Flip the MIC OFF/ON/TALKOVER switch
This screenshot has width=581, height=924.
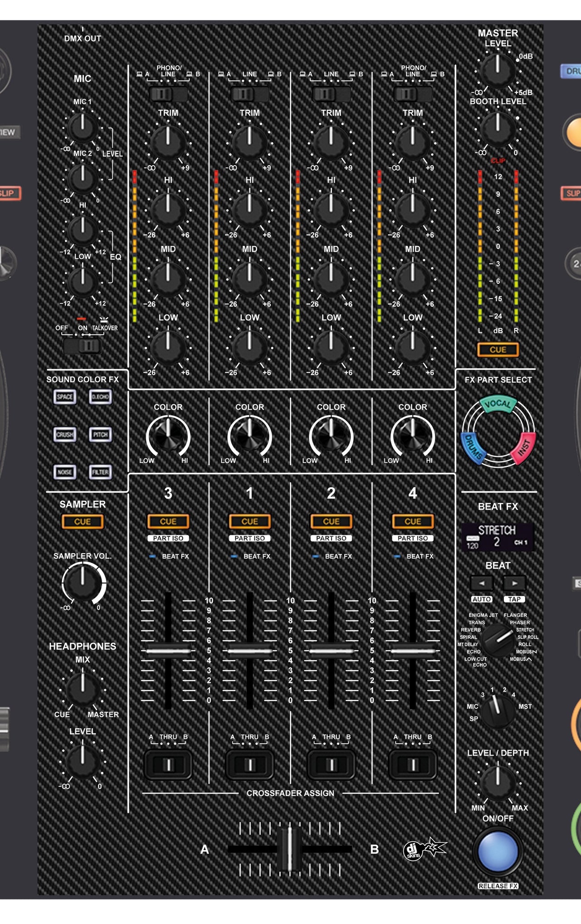coord(83,346)
